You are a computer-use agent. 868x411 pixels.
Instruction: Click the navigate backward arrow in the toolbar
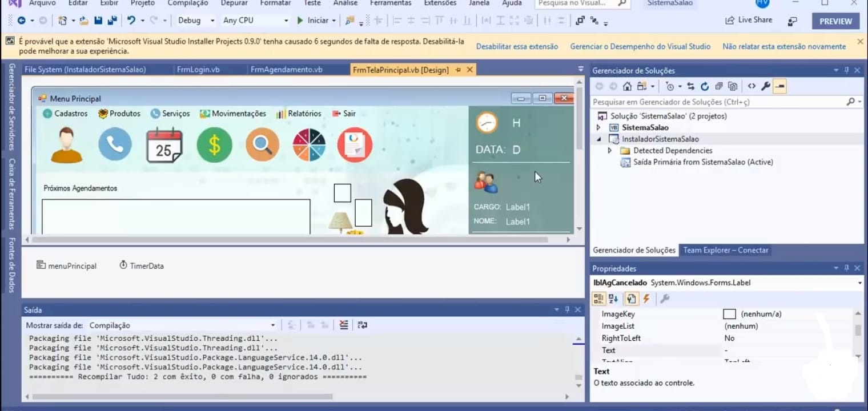pyautogui.click(x=22, y=21)
